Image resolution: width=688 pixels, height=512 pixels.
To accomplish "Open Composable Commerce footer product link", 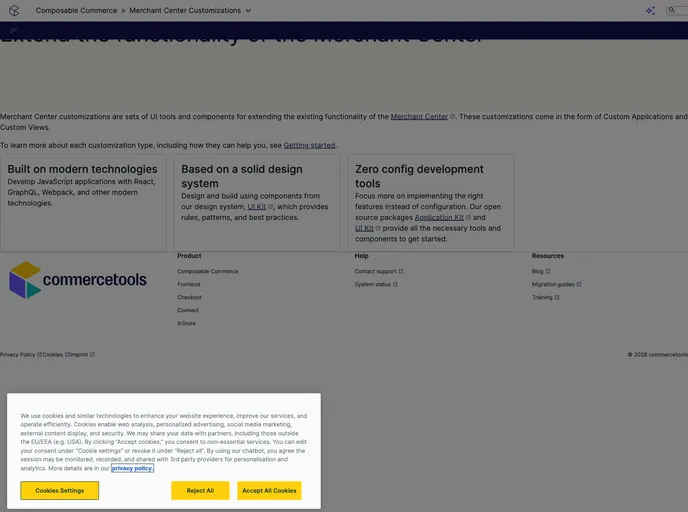I will pyautogui.click(x=208, y=272).
